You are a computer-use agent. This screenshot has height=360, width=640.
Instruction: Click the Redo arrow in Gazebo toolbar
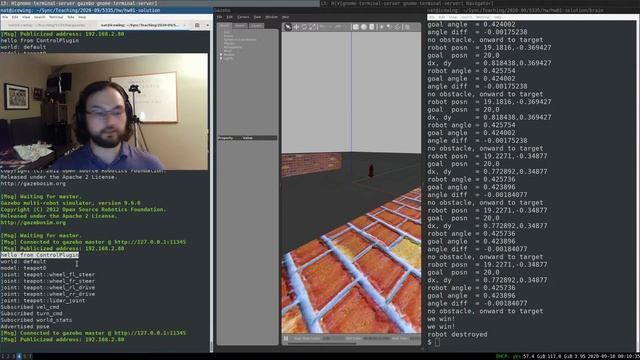pos(338,27)
